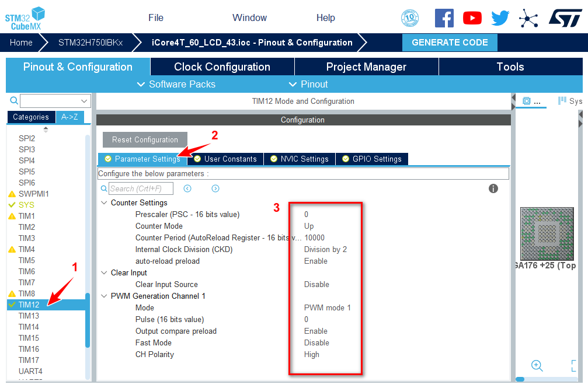Screen dimensions: 588x388
Task: Expand the Software Packs dropdown
Action: (176, 84)
